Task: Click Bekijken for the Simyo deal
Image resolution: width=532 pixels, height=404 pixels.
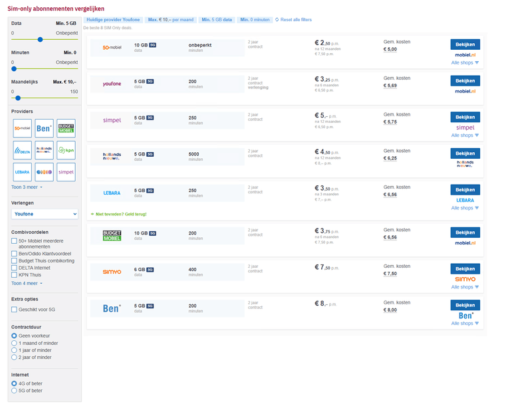Action: click(465, 268)
